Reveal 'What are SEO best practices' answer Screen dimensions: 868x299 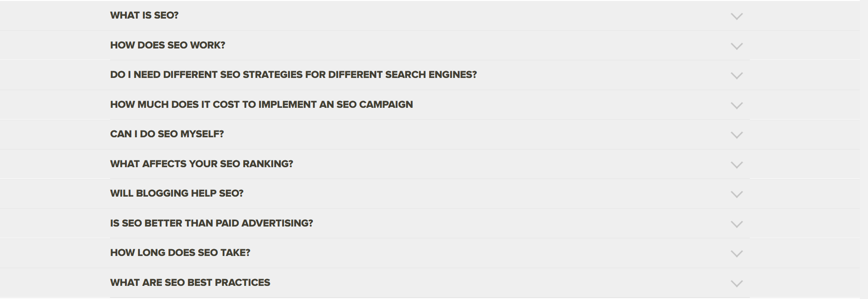tap(190, 283)
